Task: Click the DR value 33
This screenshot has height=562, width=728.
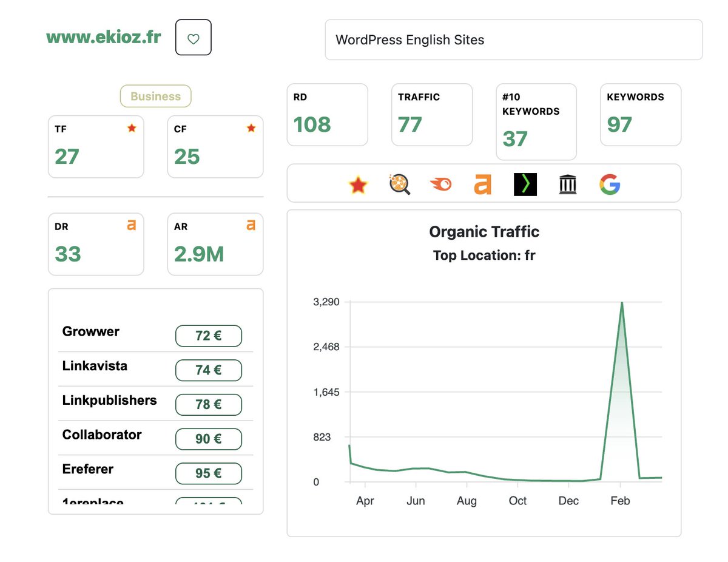Action: [67, 254]
